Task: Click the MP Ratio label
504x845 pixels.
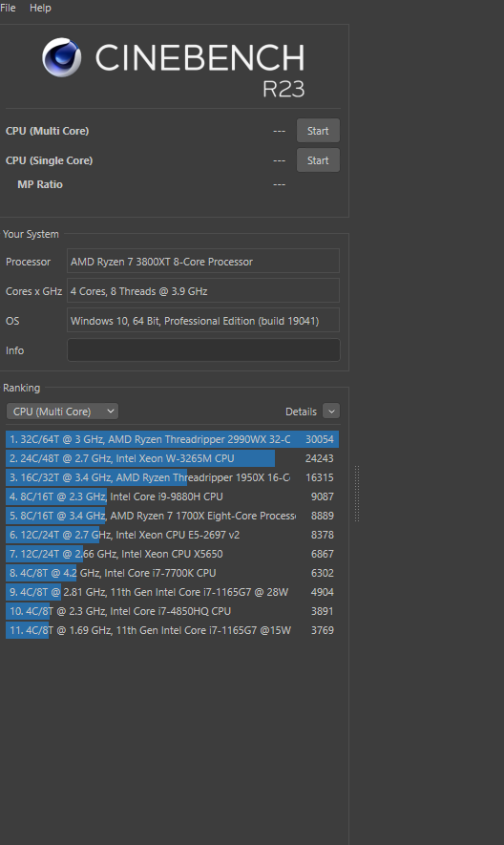Action: click(40, 184)
